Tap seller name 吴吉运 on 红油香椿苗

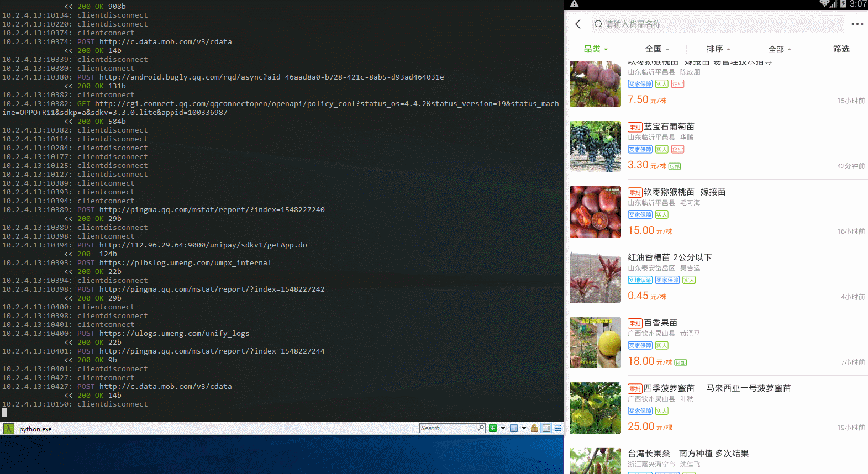[x=690, y=268]
